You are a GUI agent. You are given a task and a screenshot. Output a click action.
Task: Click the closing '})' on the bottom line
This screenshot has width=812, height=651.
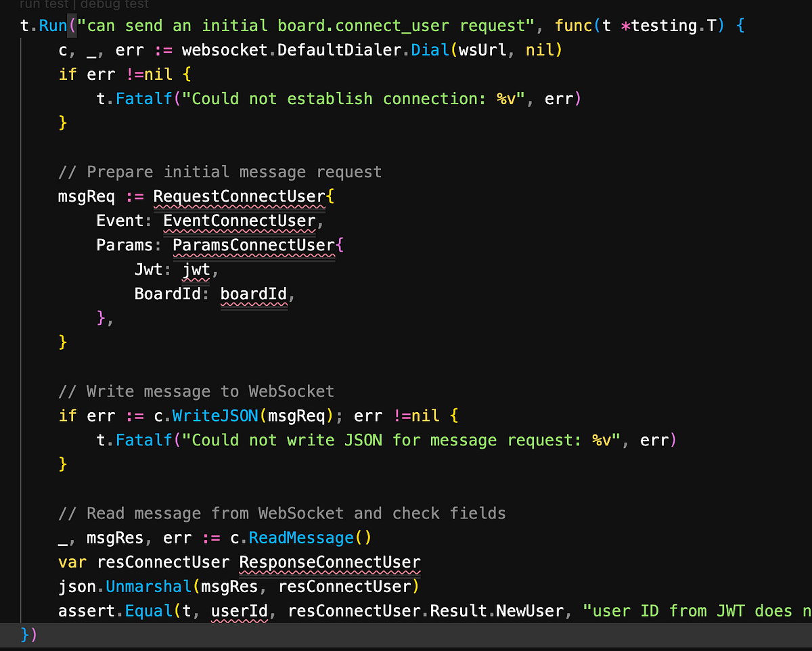click(x=27, y=635)
